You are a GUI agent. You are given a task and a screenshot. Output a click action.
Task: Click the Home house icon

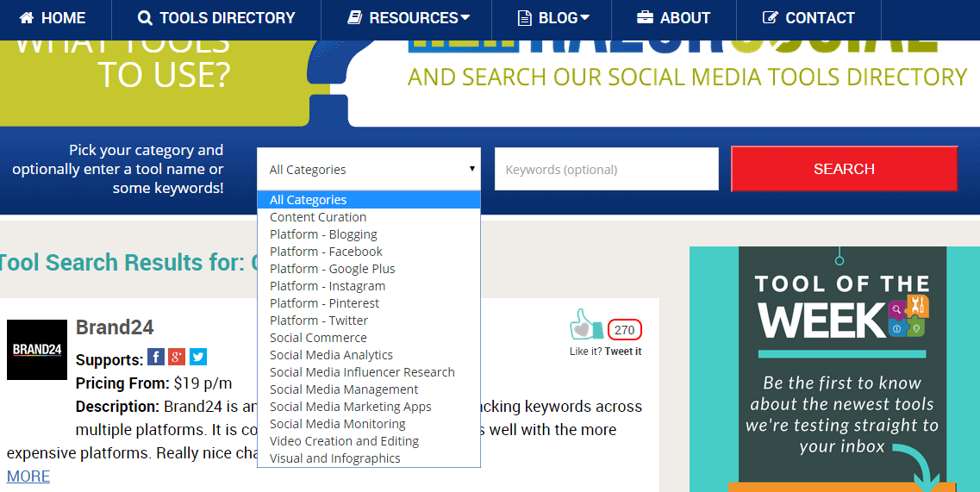tap(27, 17)
